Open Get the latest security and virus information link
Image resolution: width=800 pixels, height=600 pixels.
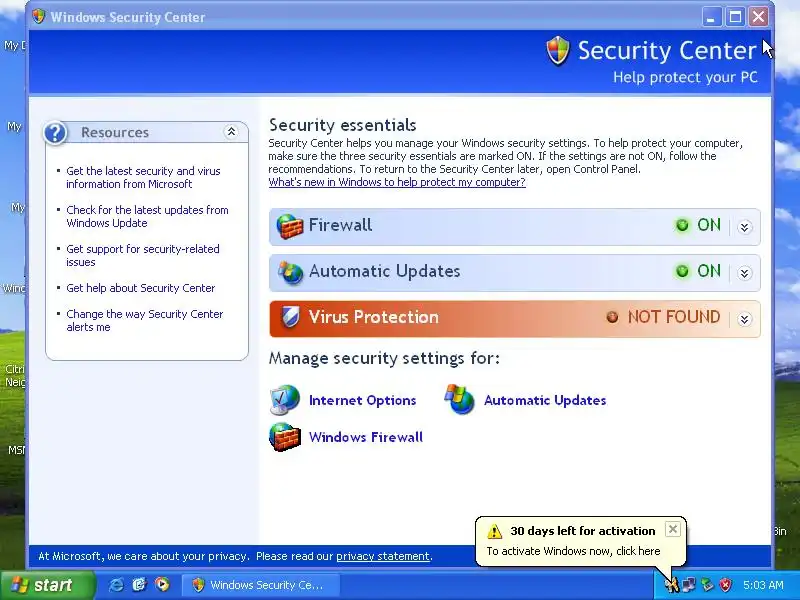[143, 178]
